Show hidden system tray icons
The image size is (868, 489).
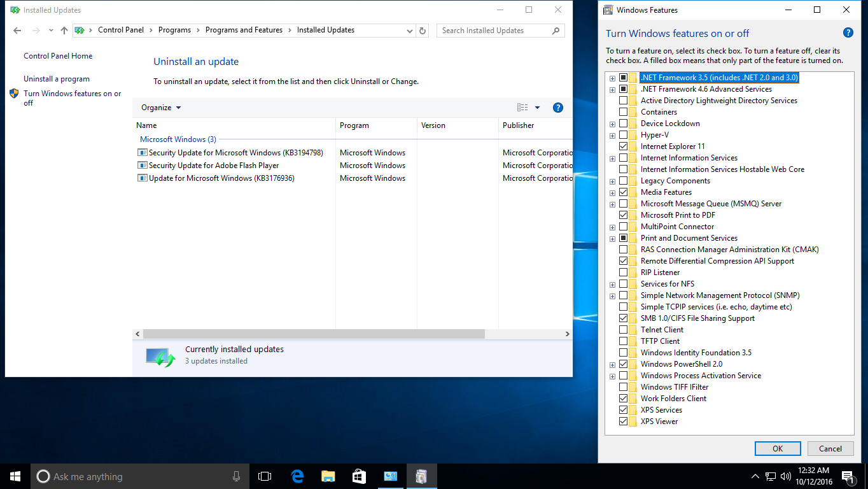click(x=755, y=476)
